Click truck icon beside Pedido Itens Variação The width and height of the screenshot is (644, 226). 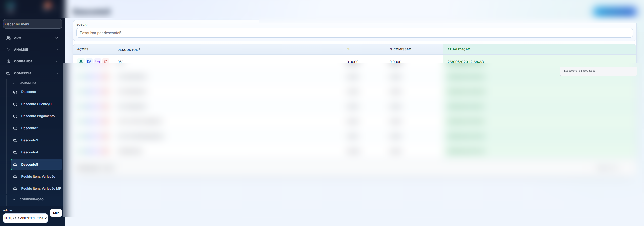(x=15, y=177)
